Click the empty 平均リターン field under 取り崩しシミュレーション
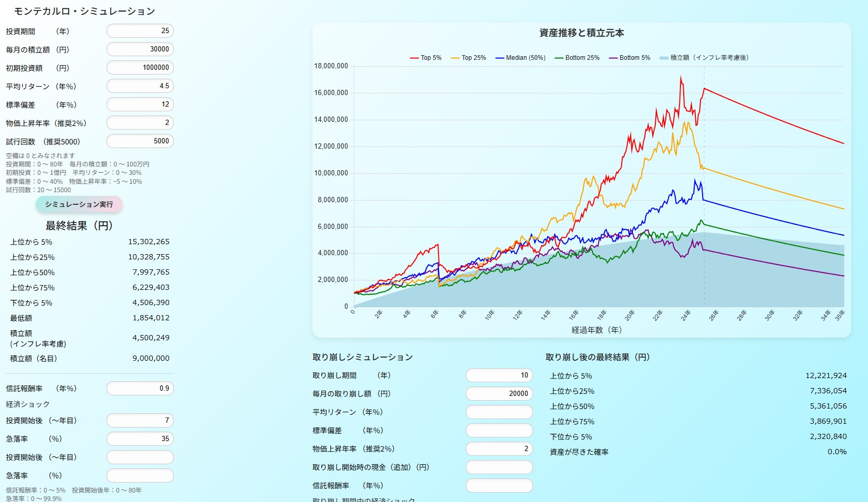This screenshot has width=868, height=502. (499, 412)
